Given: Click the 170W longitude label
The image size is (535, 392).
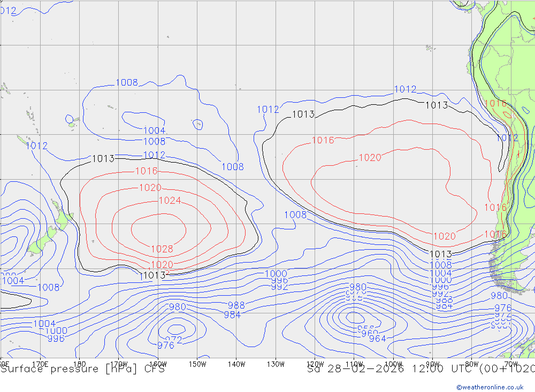Looking at the screenshot, I should 119,364.
